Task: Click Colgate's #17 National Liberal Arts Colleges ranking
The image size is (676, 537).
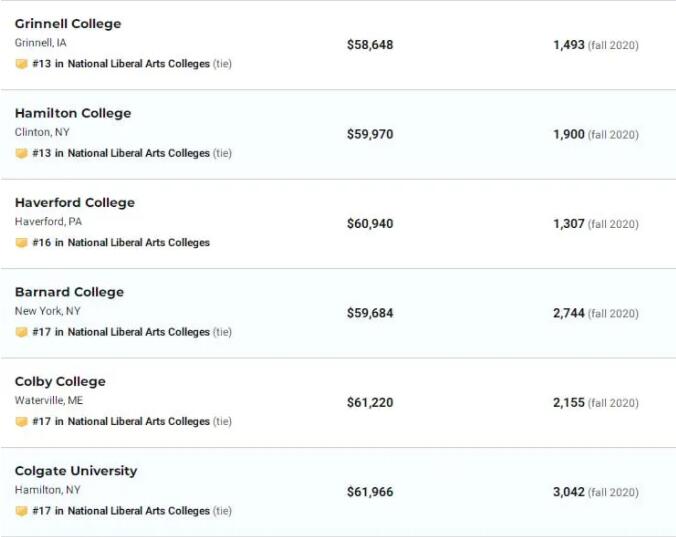Action: [x=121, y=511]
